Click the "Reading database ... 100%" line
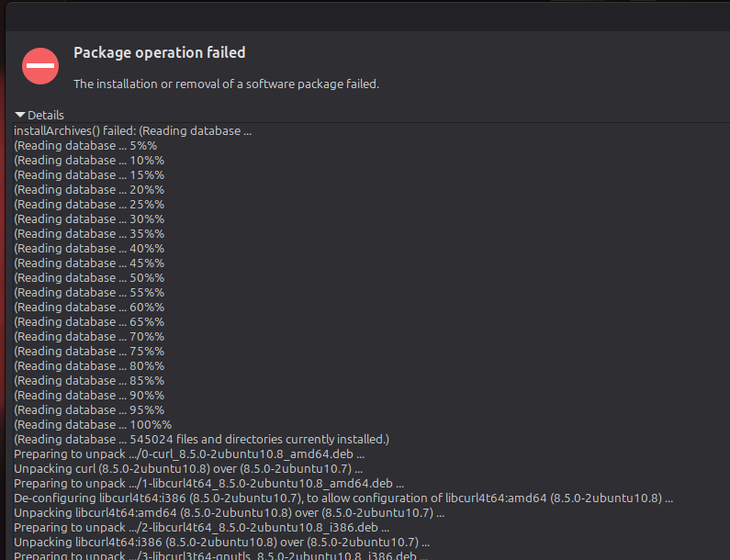 click(93, 424)
